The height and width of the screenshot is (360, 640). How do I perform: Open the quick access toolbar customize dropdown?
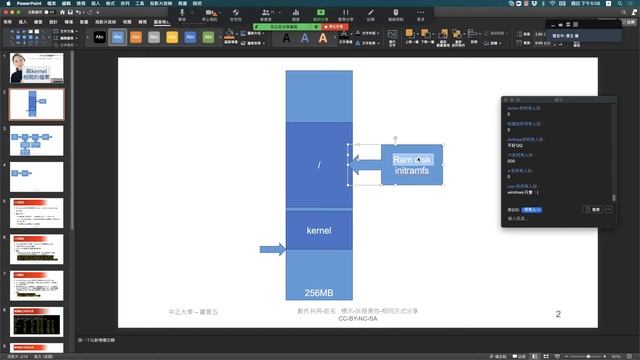click(98, 12)
